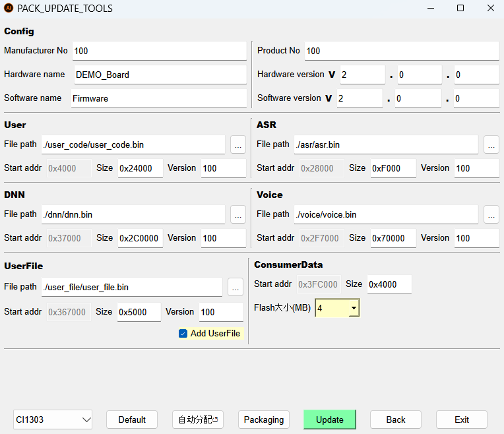Click browse button for ASR file path
The image size is (504, 434).
coord(491,144)
